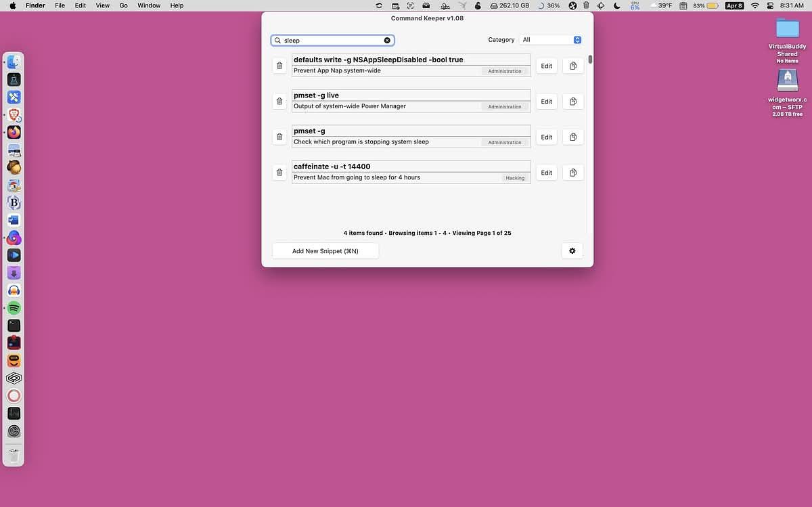The width and height of the screenshot is (812, 507).
Task: Focus the search field containing 'sleep'
Action: point(332,41)
